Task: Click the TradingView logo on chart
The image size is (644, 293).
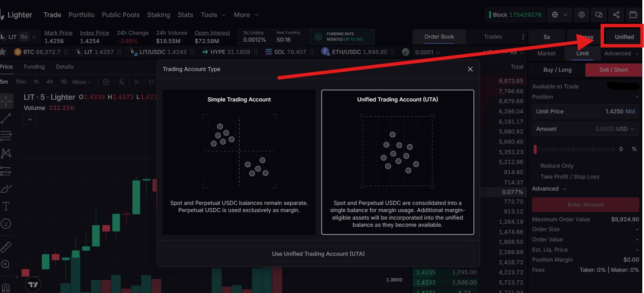Action: [x=33, y=284]
